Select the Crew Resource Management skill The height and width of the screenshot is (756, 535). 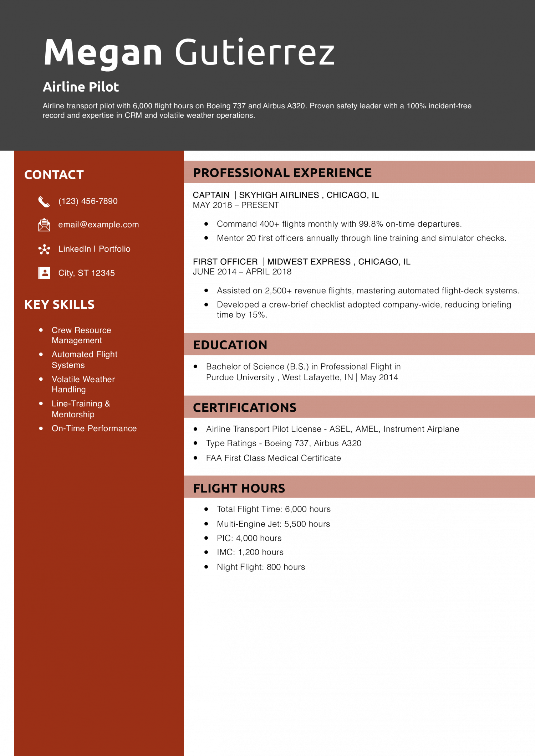coord(81,335)
